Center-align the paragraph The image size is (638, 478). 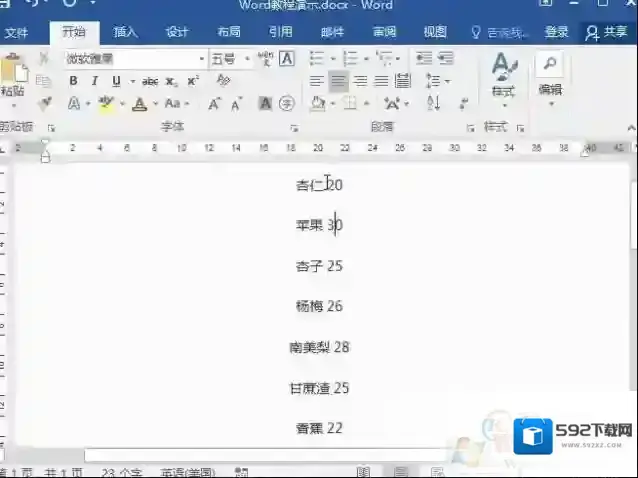coord(338,81)
